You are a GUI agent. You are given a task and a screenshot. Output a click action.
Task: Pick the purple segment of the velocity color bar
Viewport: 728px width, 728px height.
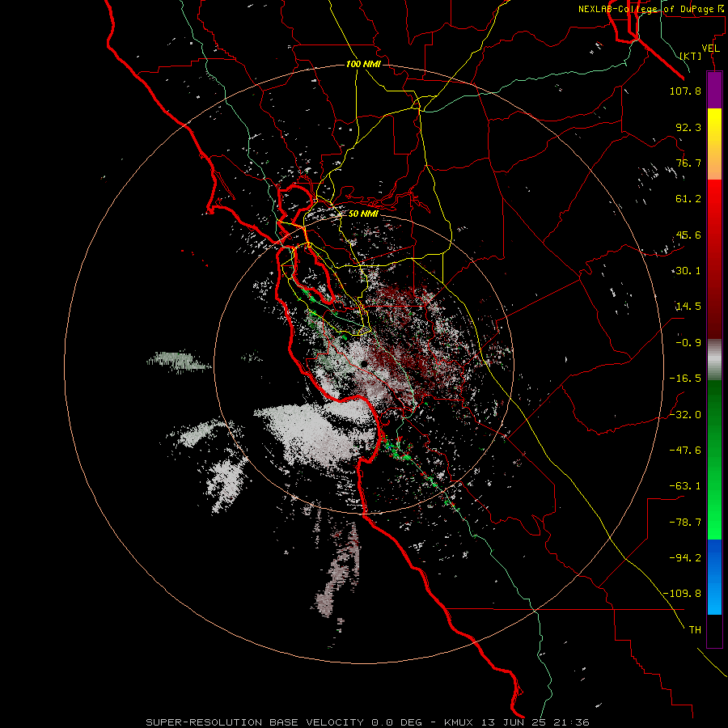click(x=714, y=90)
